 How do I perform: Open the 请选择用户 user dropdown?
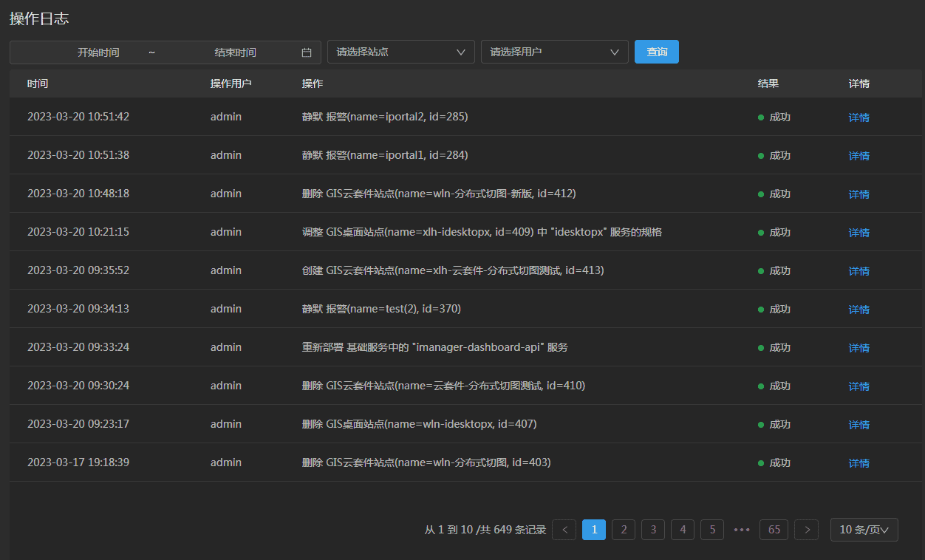click(x=554, y=52)
